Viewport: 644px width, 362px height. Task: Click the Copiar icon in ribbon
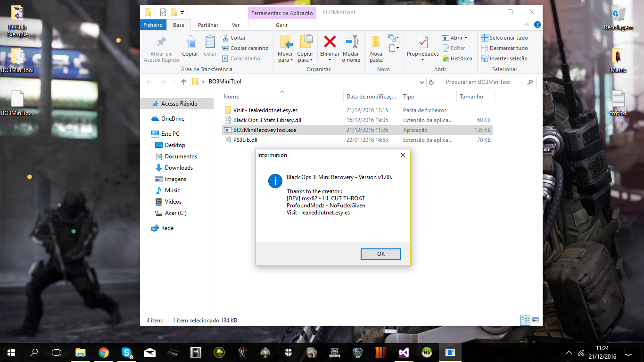(190, 42)
